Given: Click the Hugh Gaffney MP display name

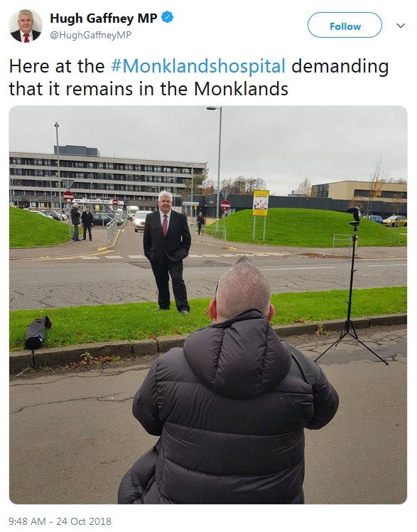Looking at the screenshot, I should click(104, 18).
